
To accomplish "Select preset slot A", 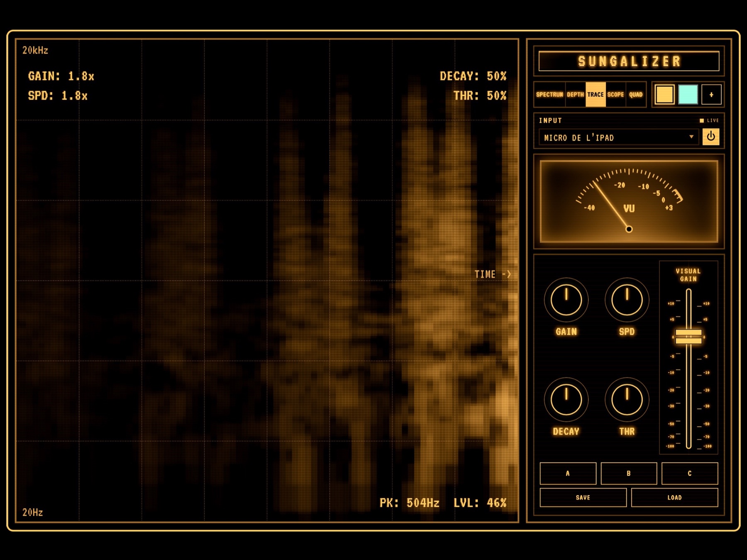I will 568,473.
